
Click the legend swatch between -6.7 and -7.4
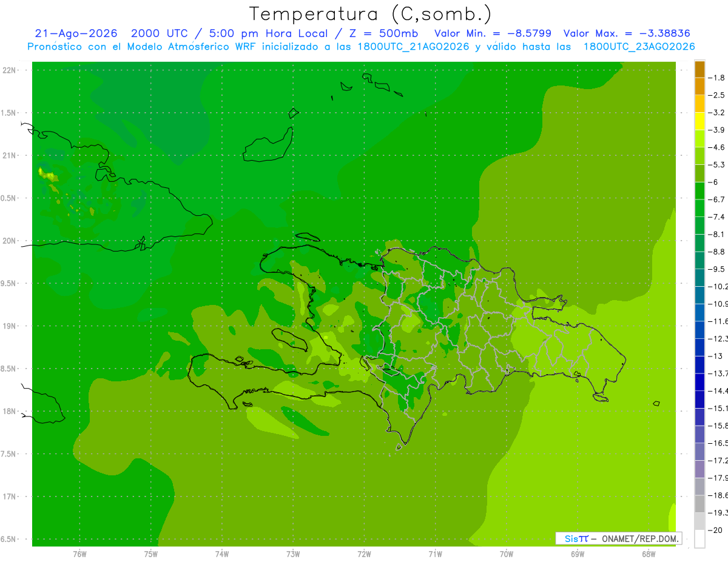point(699,208)
